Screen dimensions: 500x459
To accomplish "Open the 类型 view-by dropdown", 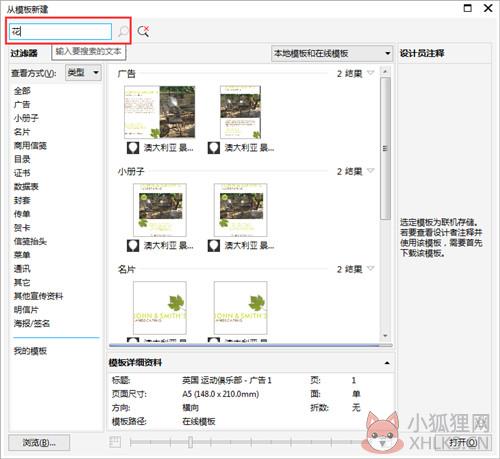I will click(x=83, y=72).
